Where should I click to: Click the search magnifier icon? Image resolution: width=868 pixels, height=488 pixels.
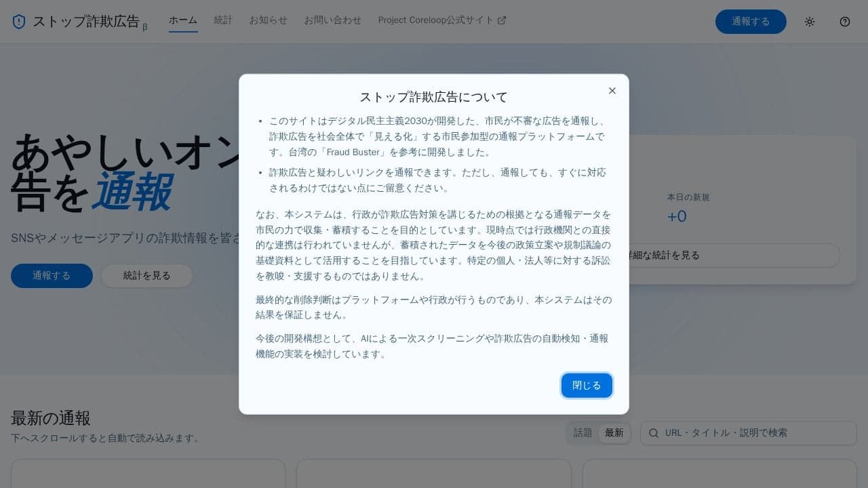654,433
